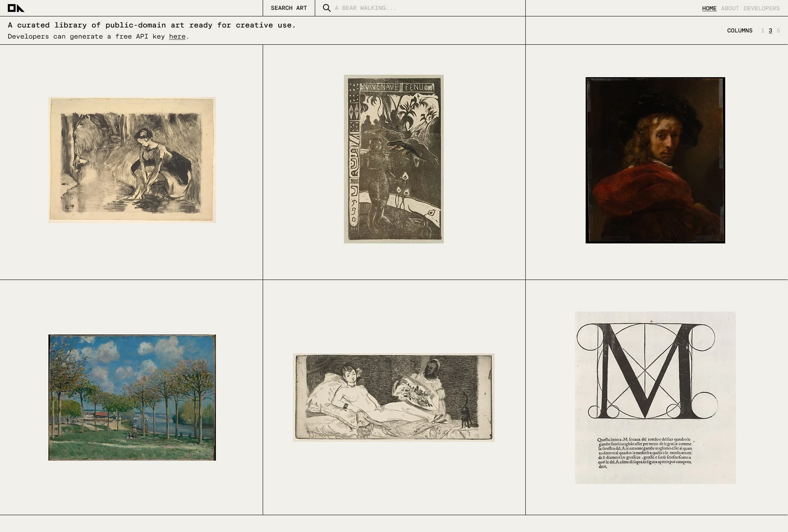The image size is (788, 532).
Task: View the dark portrait with red cloak
Action: coord(655,158)
